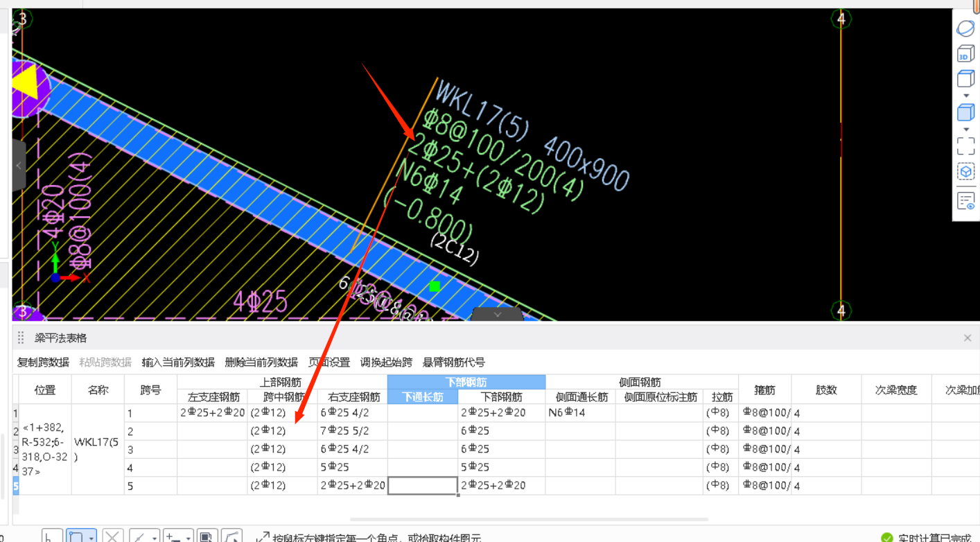Click the local 3D dashed-box cube icon

point(965,171)
